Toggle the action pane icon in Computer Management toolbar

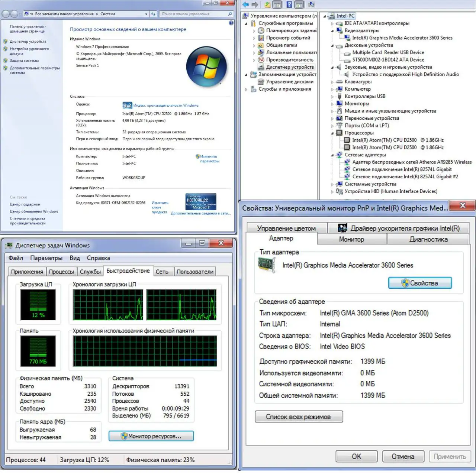pos(299,5)
